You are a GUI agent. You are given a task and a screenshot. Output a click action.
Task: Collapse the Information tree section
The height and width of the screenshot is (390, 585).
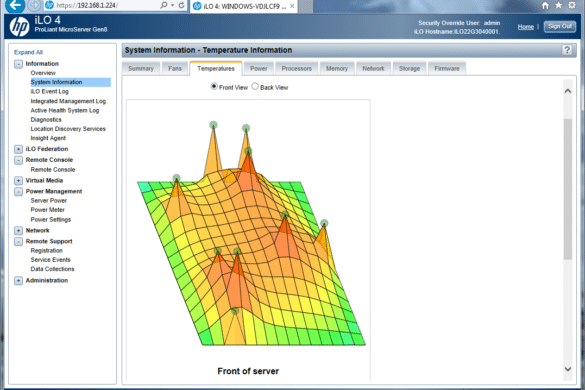(x=18, y=64)
